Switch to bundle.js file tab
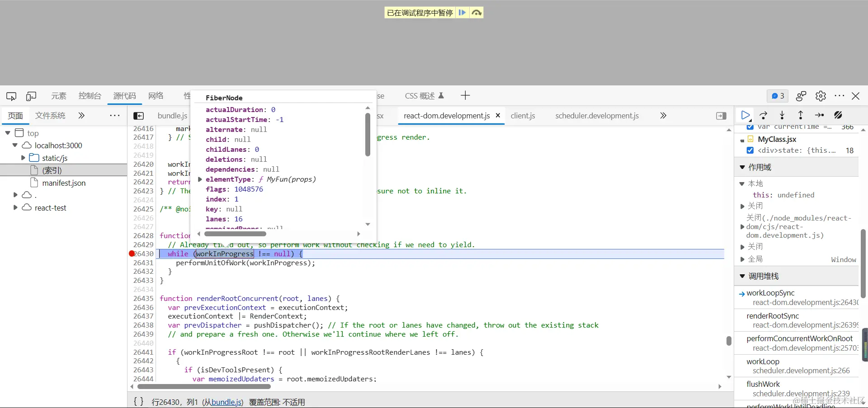 coord(172,116)
